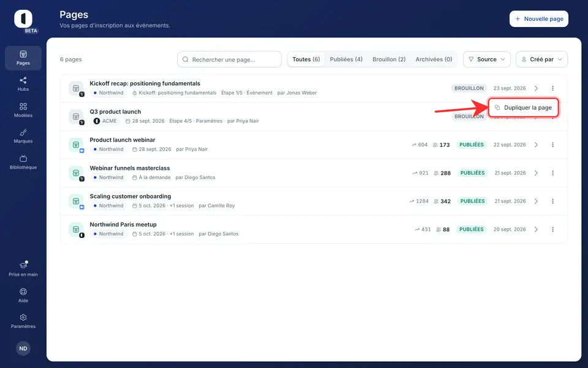Open Scaling customer onboarding title
588x368 pixels.
click(130, 196)
